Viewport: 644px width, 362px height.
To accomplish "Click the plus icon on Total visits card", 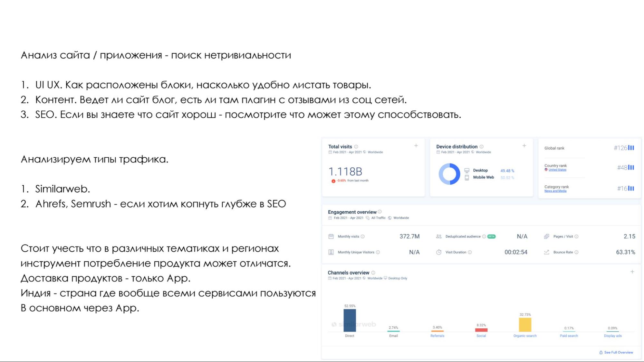I will pyautogui.click(x=416, y=146).
